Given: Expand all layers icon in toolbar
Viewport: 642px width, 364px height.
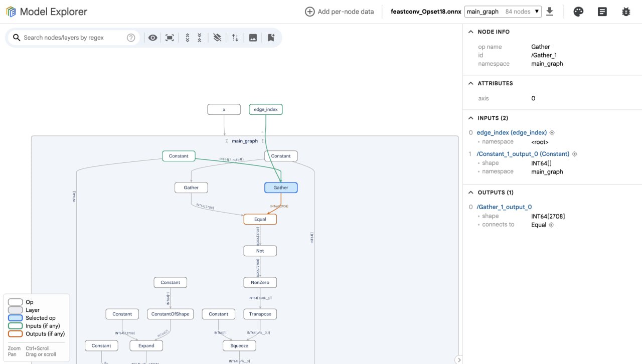Looking at the screenshot, I should (188, 38).
